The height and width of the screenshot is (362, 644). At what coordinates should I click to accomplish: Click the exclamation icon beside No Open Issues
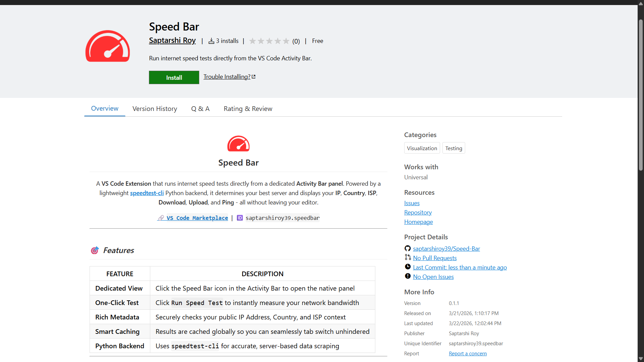(408, 276)
